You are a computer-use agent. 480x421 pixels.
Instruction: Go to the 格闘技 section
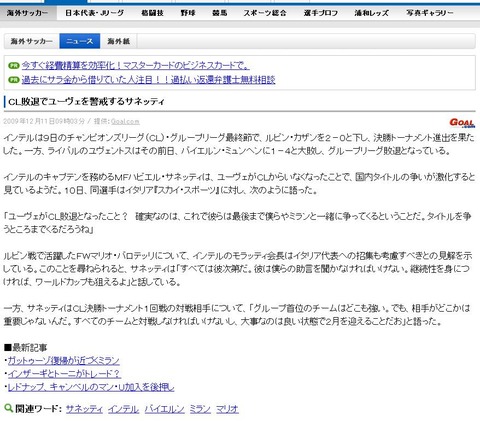coord(152,13)
